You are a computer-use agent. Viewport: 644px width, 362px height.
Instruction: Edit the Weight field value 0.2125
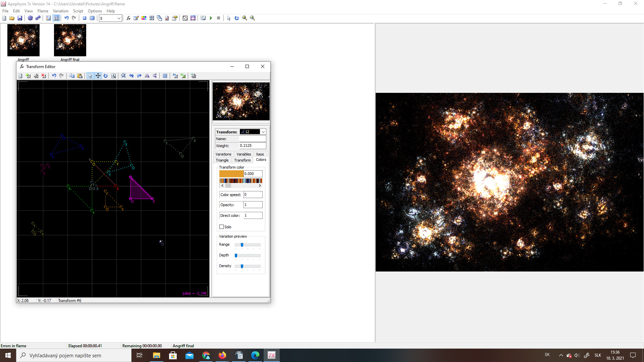pos(252,146)
